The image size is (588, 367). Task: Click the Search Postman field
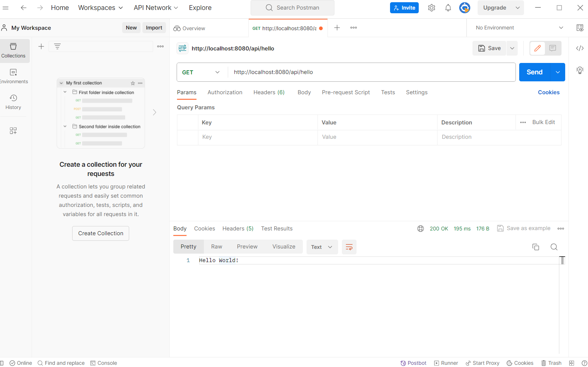coord(293,8)
